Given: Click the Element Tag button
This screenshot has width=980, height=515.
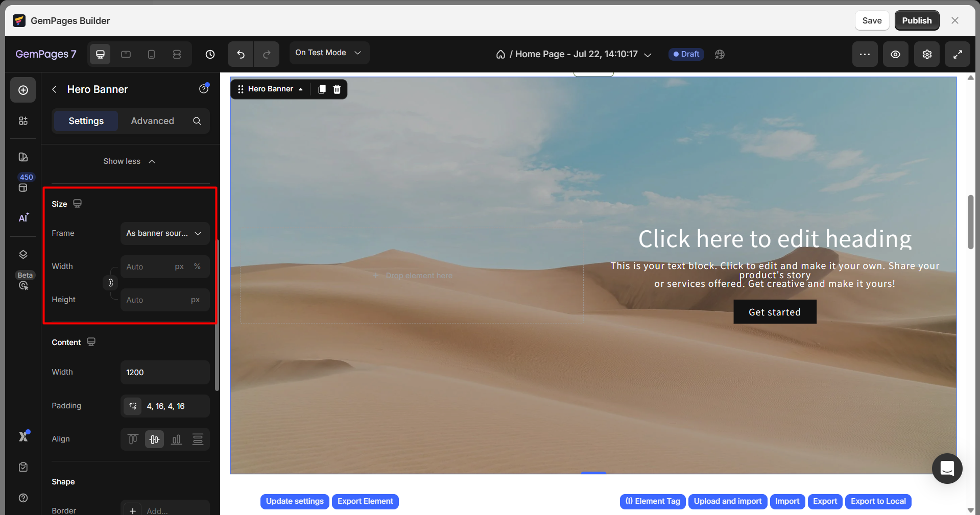Looking at the screenshot, I should (x=653, y=501).
